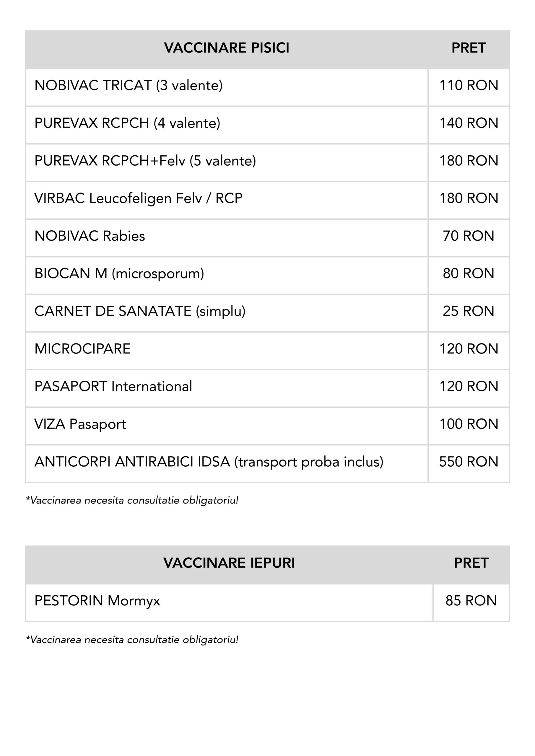
Task: Click the 140 RON price
Action: point(469,123)
